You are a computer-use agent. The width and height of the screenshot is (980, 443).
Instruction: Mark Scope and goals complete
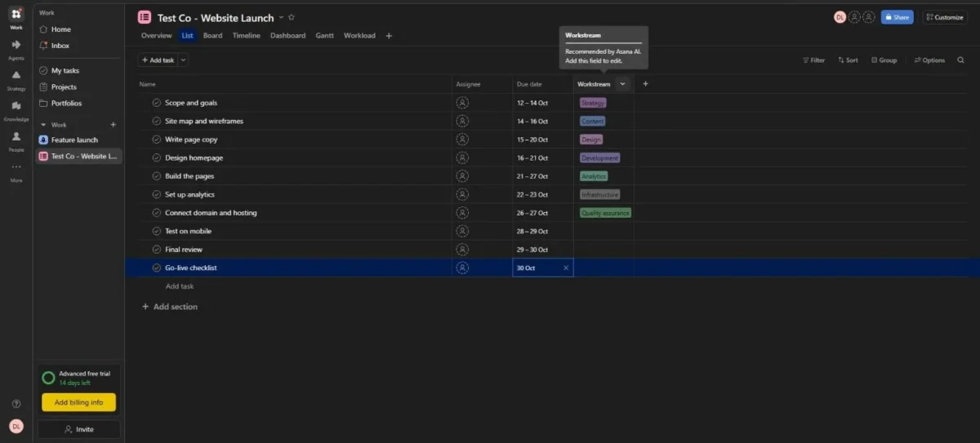pyautogui.click(x=157, y=103)
